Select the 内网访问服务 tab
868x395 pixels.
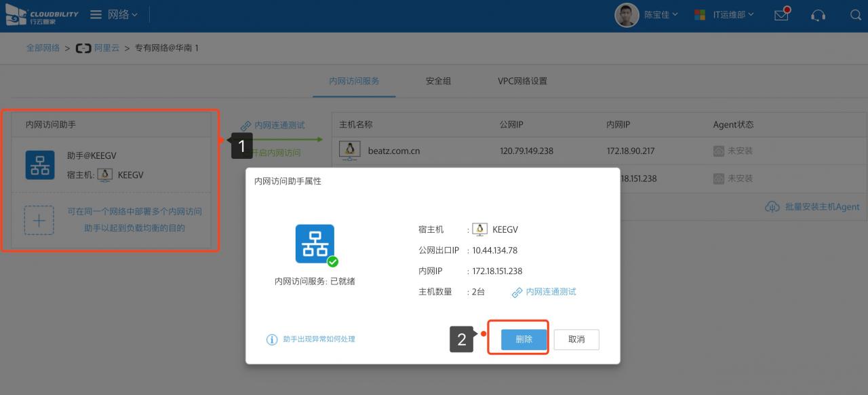(354, 81)
